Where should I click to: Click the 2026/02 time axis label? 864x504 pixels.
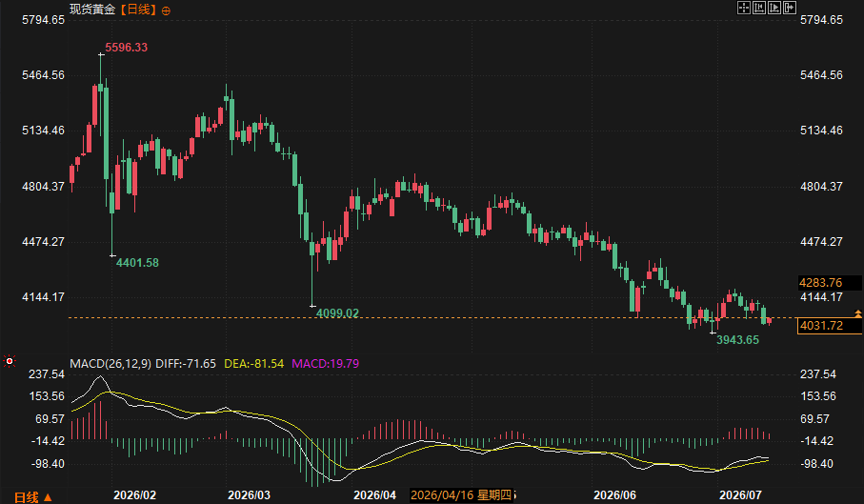134,494
